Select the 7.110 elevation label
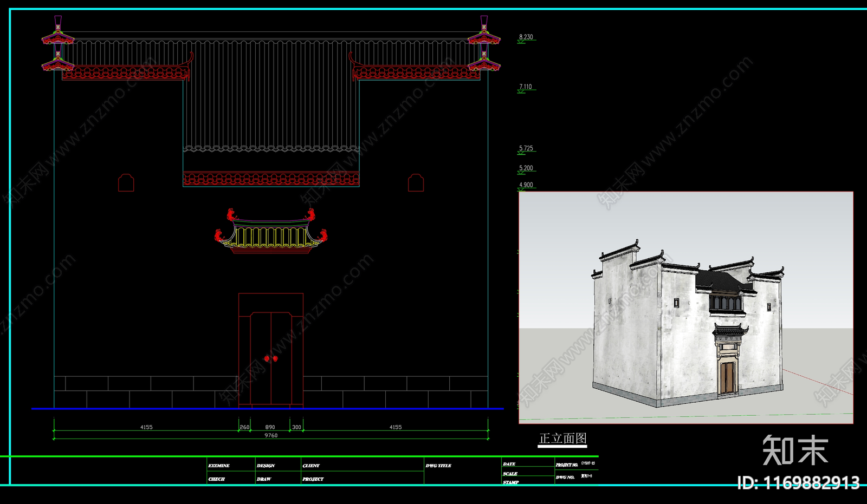This screenshot has width=867, height=504. click(525, 87)
